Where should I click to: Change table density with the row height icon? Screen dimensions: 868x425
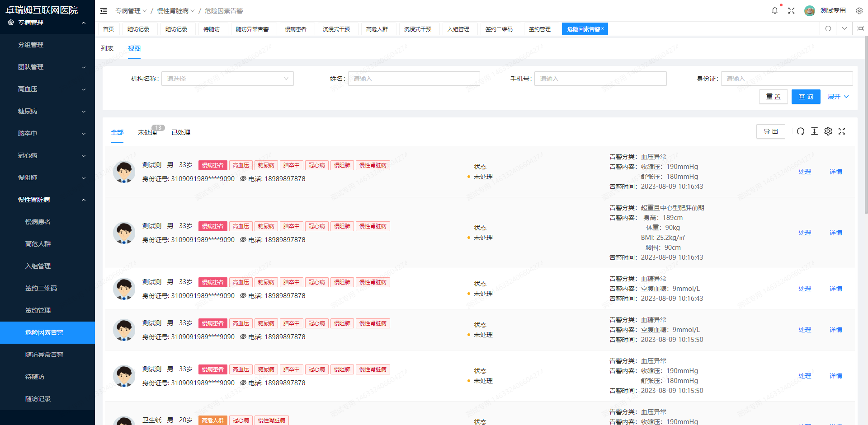(814, 131)
